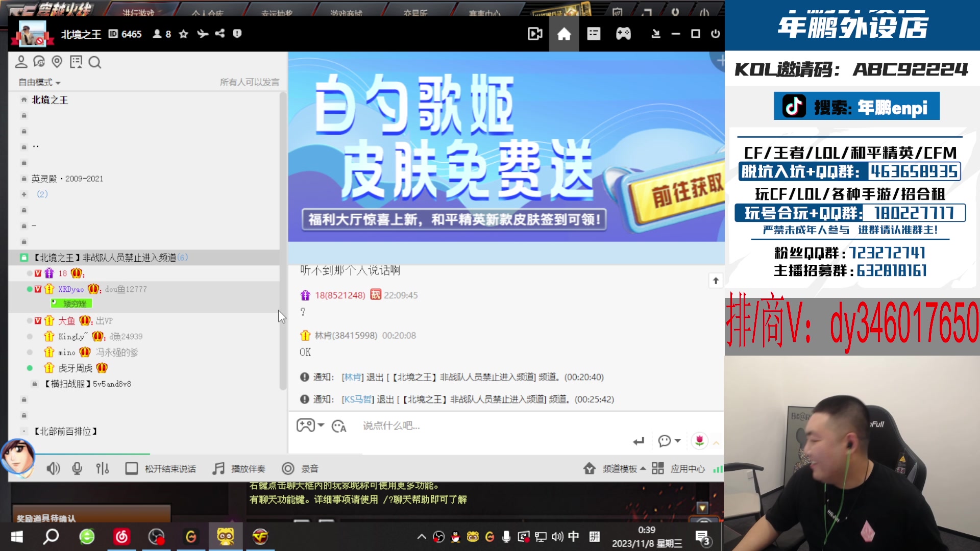Start recording with 录音 button
980x551 pixels.
click(x=300, y=468)
